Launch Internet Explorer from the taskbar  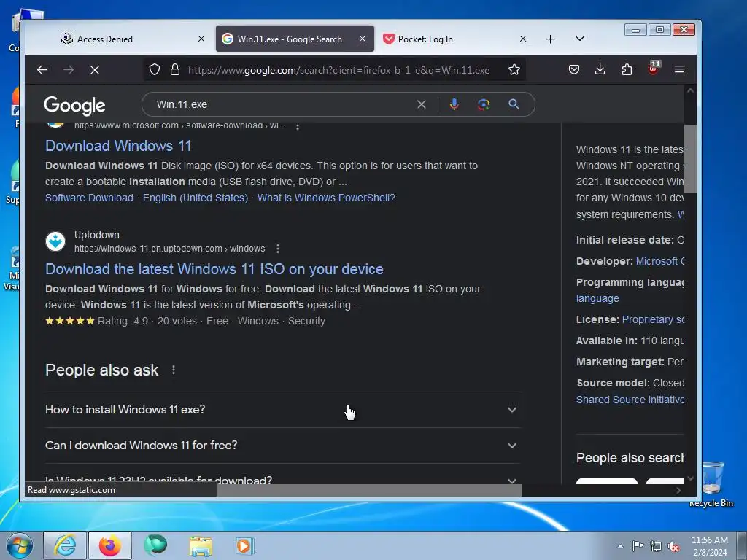point(65,545)
